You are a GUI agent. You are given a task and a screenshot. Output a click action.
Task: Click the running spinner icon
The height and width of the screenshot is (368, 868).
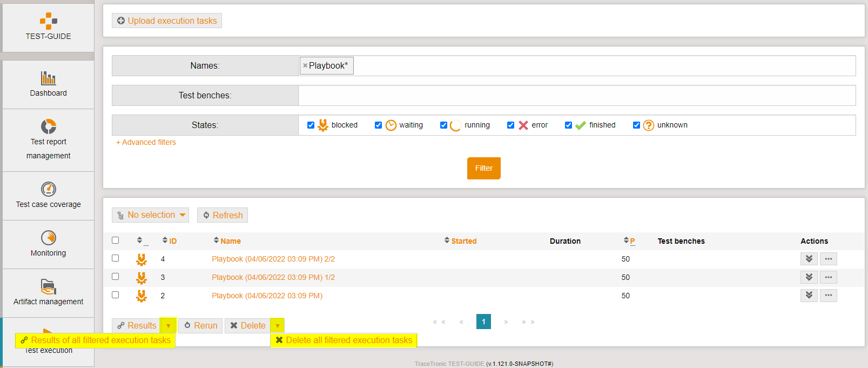pos(455,125)
